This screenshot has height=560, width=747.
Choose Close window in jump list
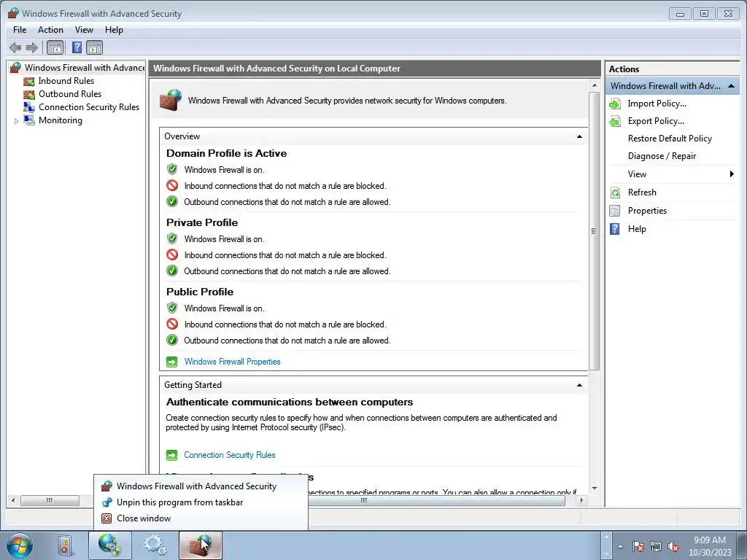pyautogui.click(x=201, y=518)
